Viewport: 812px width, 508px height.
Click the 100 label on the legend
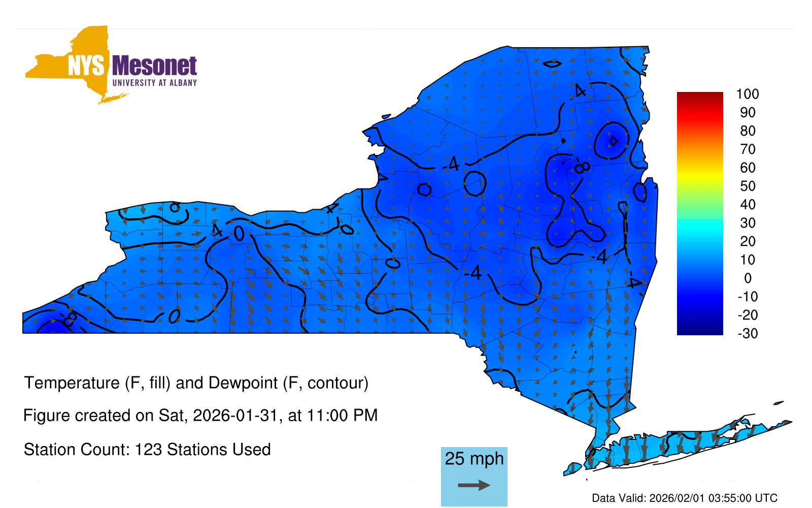[x=747, y=94]
